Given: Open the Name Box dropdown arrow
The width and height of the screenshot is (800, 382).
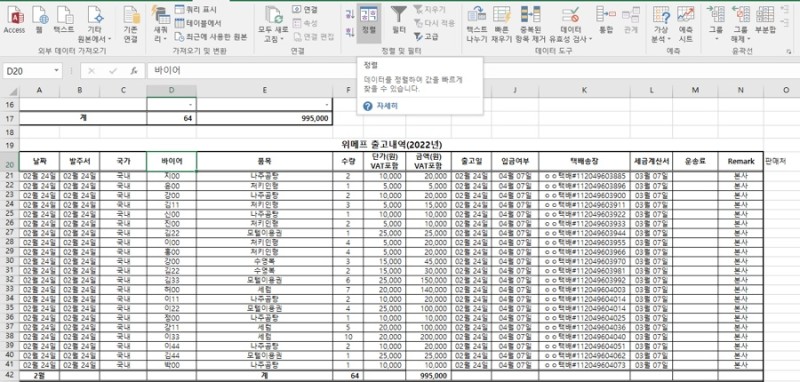Looking at the screenshot, I should coord(56,71).
